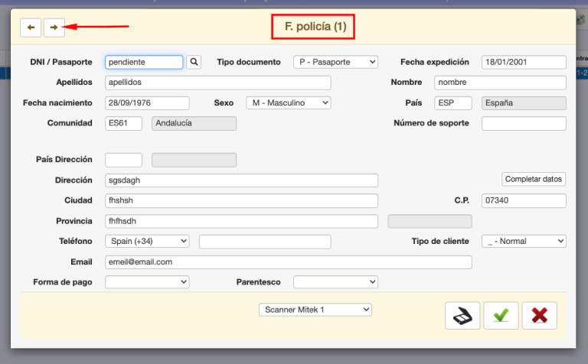Go to previous guest with left arrow
Screen dimensions: 588x364
(31, 28)
